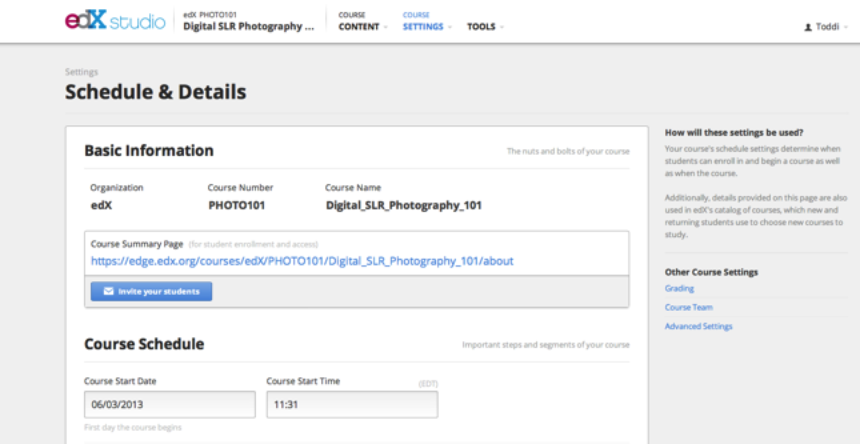Expand the dropdown arrow next to Toddi
The image size is (860, 444).
846,27
